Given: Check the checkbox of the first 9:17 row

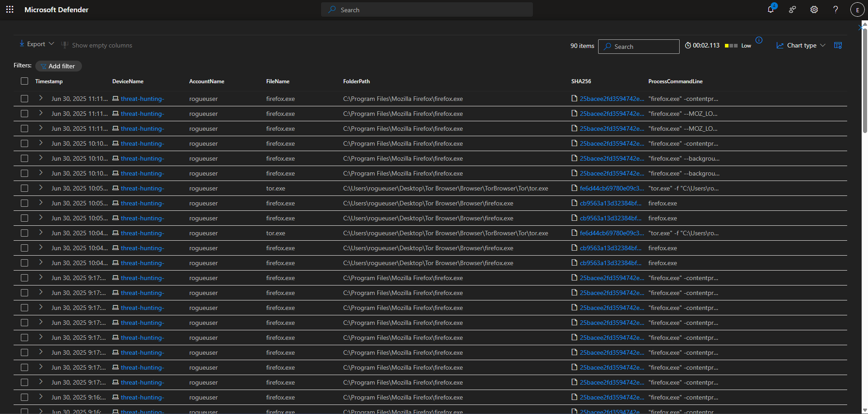Looking at the screenshot, I should point(24,278).
